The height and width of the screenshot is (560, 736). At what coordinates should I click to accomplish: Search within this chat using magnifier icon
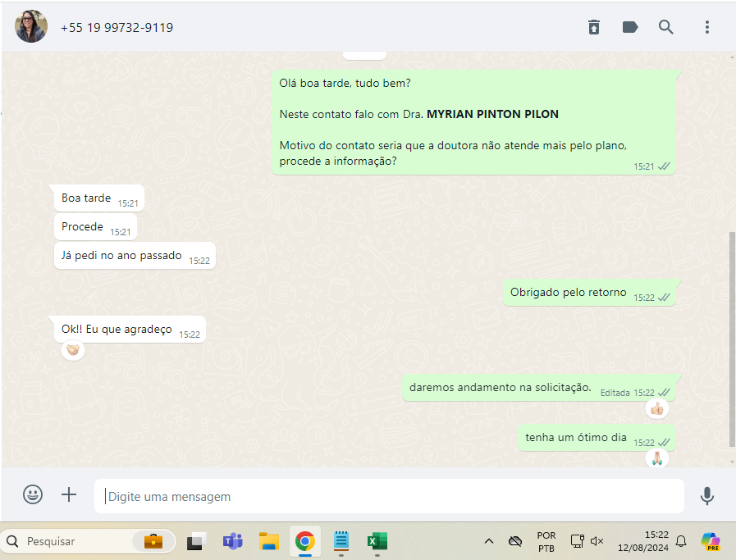[x=666, y=27]
